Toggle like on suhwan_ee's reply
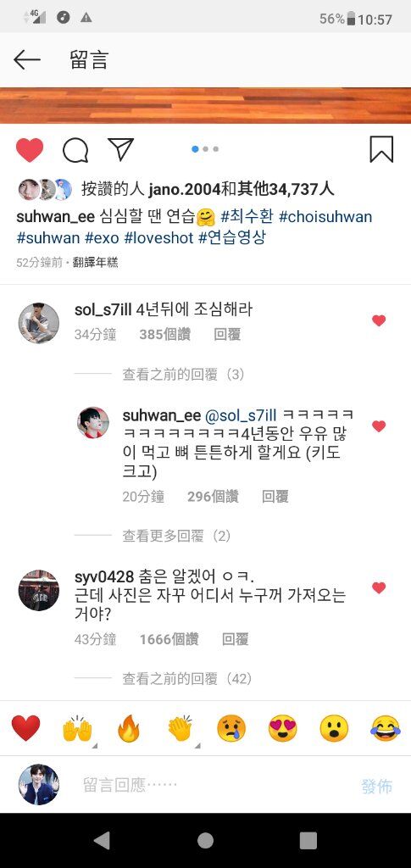 click(378, 426)
